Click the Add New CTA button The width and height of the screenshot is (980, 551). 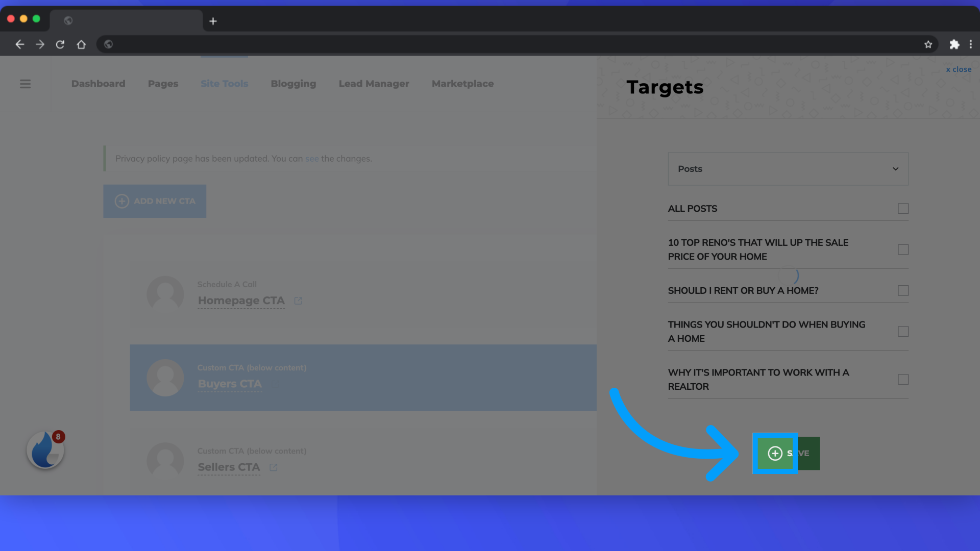pos(155,201)
